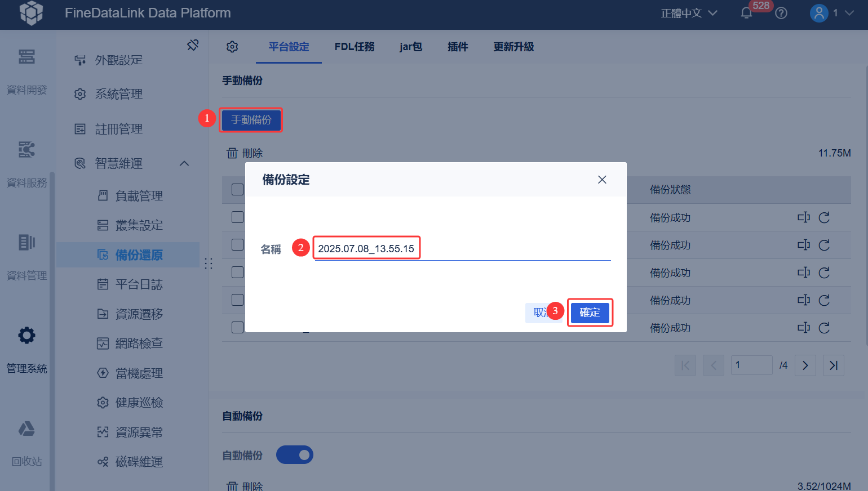Click the 手動備份 button
This screenshot has height=491, width=868.
(x=251, y=120)
